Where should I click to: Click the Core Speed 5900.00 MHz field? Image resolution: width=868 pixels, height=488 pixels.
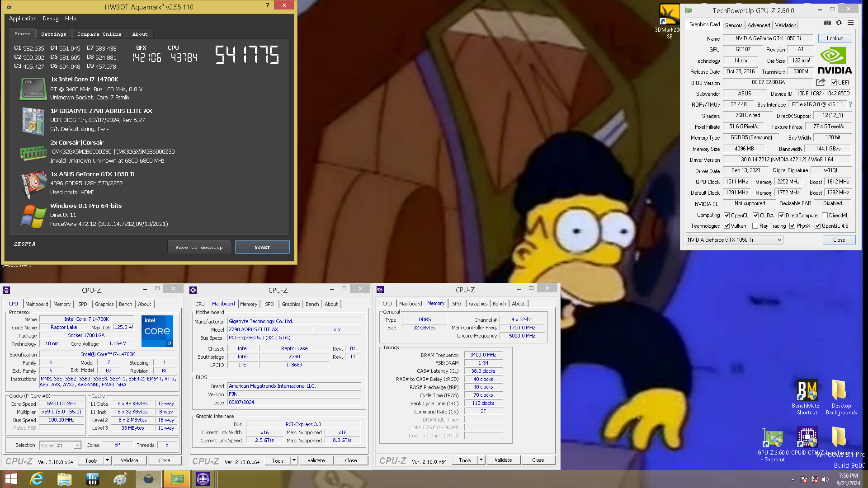[61, 404]
